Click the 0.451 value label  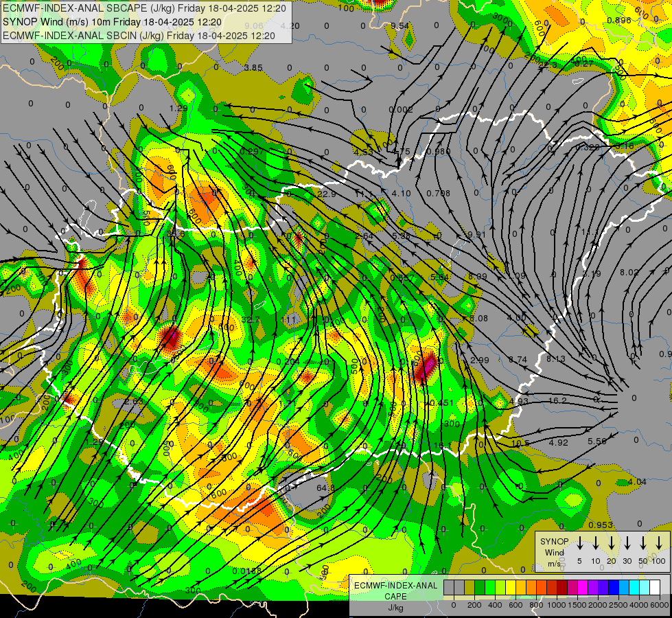[441, 402]
